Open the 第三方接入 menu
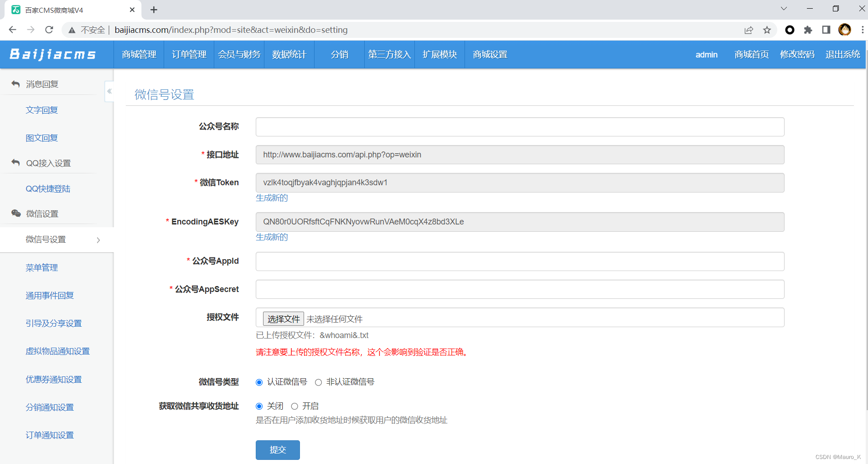This screenshot has height=464, width=868. (389, 55)
